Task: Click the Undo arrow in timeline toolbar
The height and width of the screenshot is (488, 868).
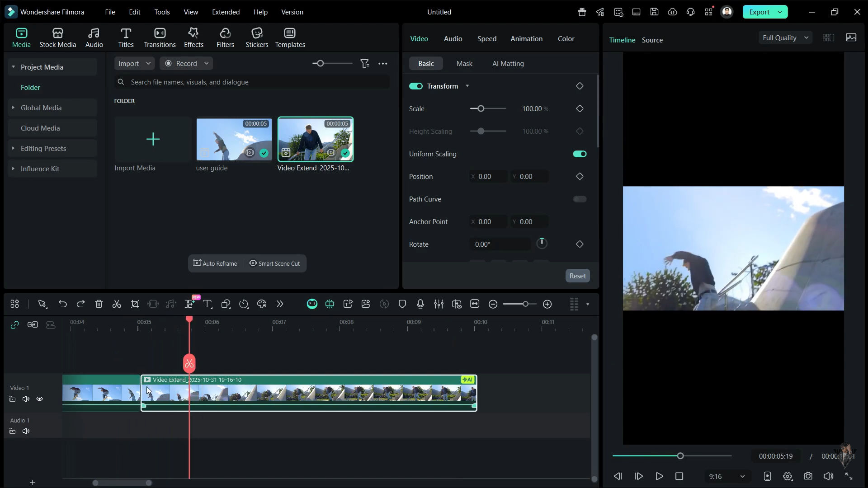Action: click(62, 304)
